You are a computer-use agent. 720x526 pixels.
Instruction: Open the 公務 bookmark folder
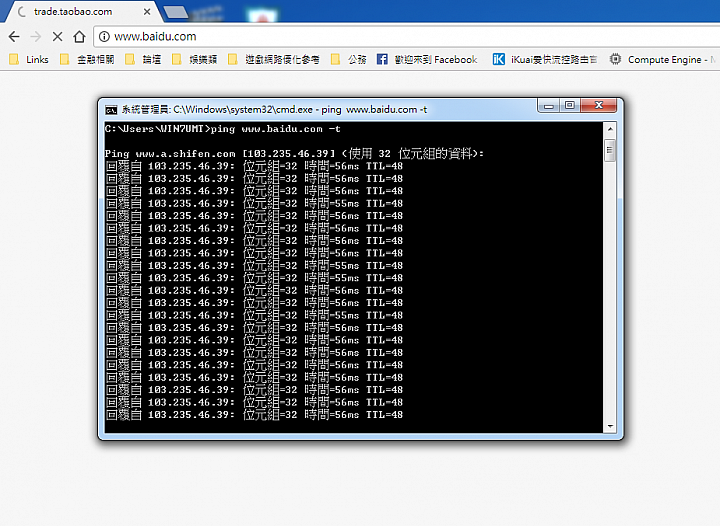[x=349, y=59]
